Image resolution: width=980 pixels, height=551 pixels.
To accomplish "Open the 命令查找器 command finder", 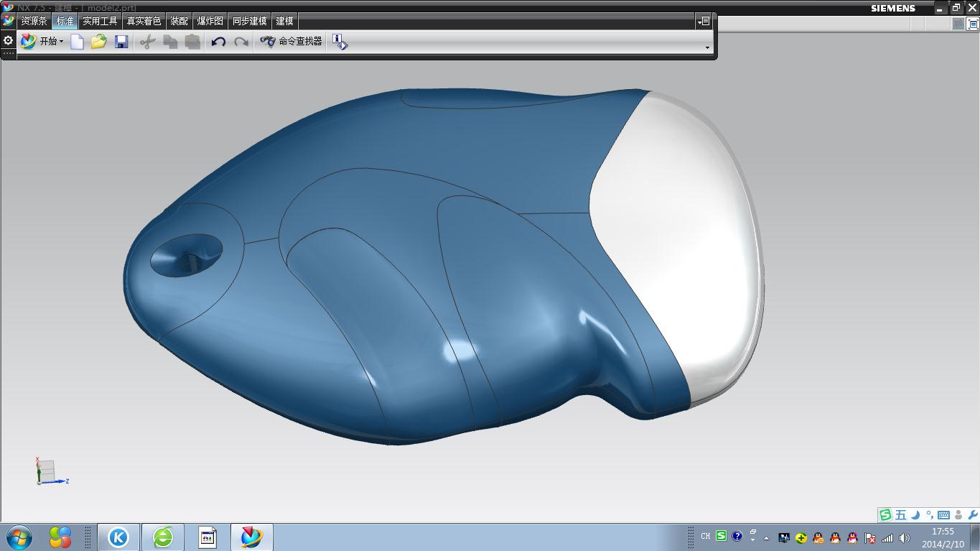I will 291,42.
